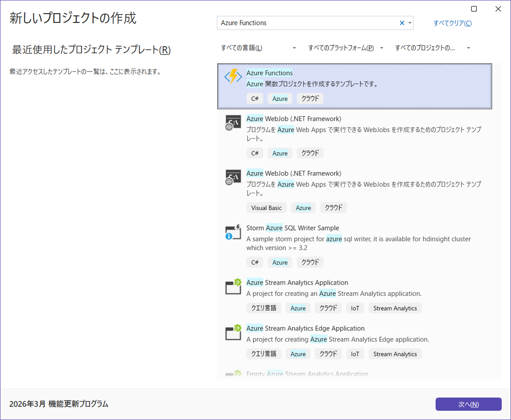
Task: Click the IoT tag under Stream Analytics Application
Action: [355, 308]
